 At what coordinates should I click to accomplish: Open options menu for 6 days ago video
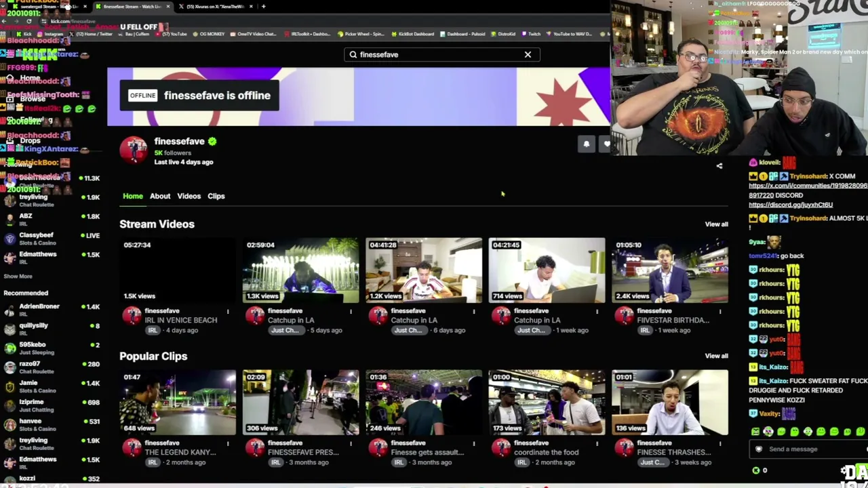click(x=474, y=312)
